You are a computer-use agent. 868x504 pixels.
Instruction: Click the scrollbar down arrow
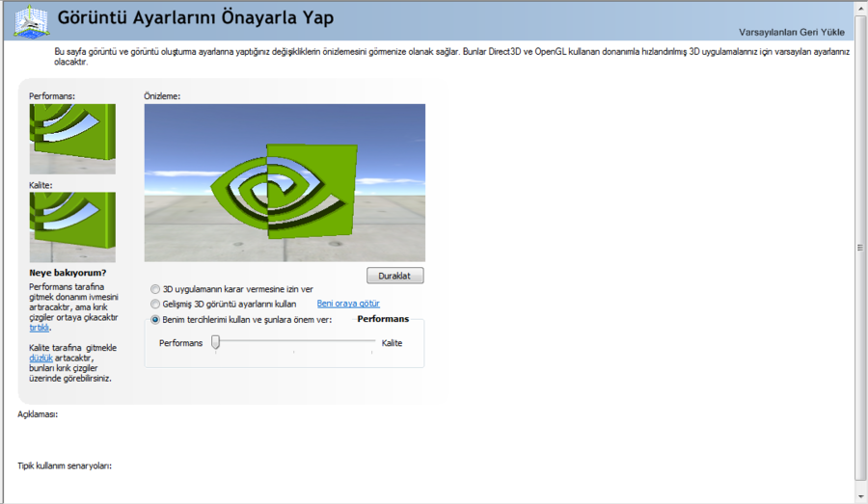point(859,497)
